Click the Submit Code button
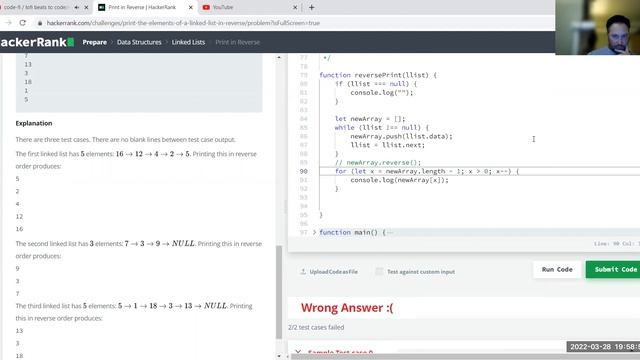Viewport: 640px width, 360px height. click(613, 269)
